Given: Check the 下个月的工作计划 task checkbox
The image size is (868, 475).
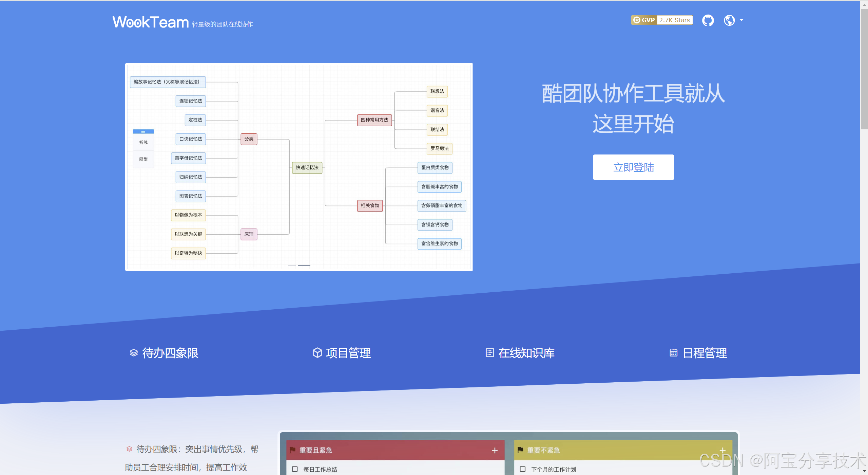Looking at the screenshot, I should (x=523, y=469).
